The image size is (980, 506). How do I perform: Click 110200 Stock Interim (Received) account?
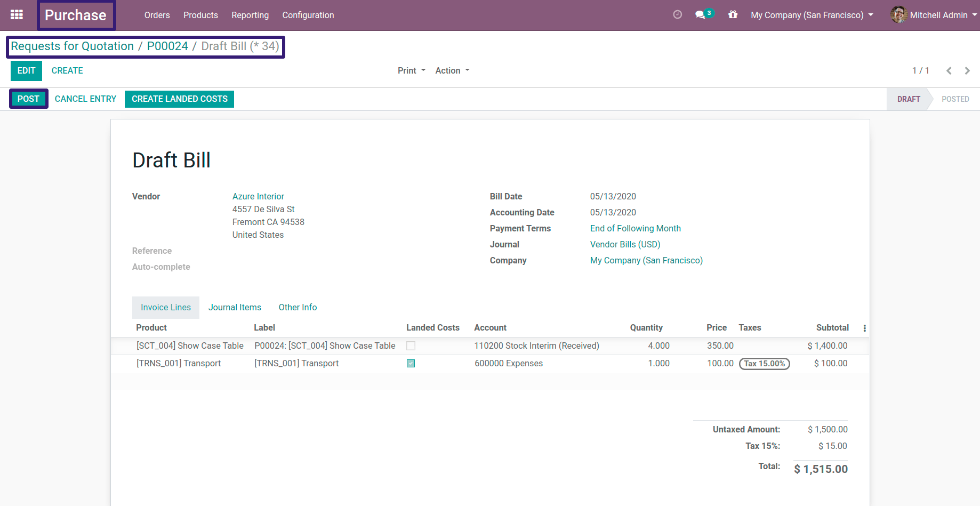point(537,346)
